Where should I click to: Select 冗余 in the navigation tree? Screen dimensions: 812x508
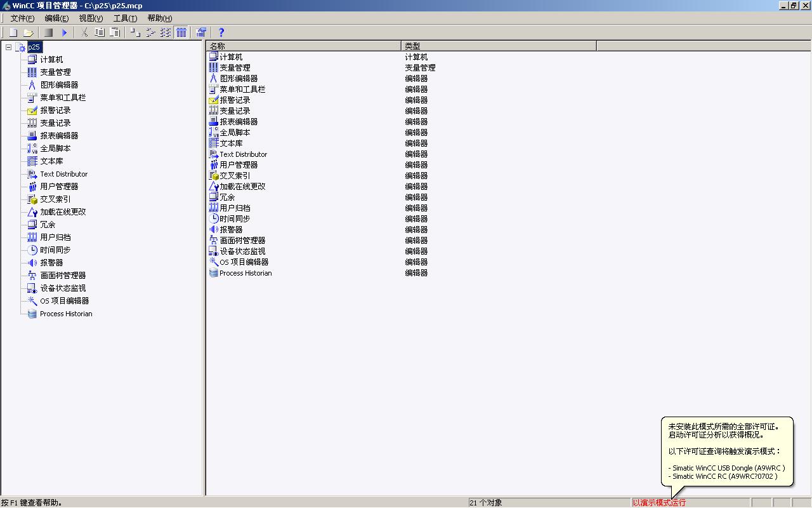pos(48,225)
